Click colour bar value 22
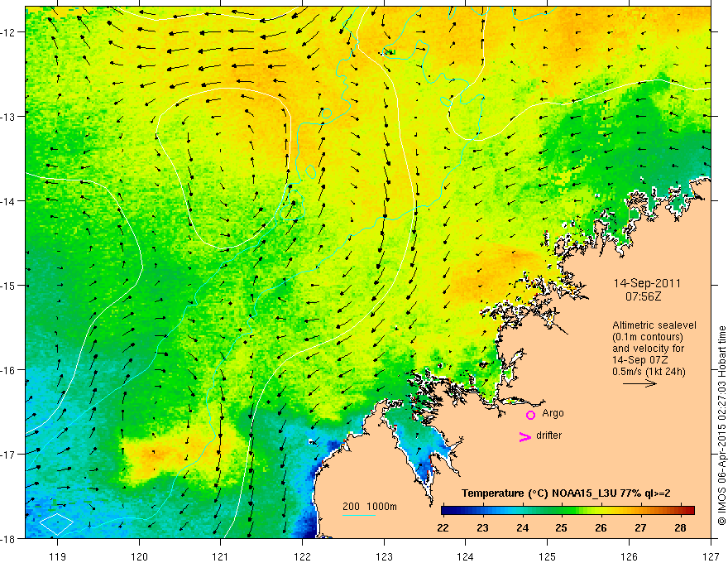Screen dimensions: 728x563 click(443, 528)
